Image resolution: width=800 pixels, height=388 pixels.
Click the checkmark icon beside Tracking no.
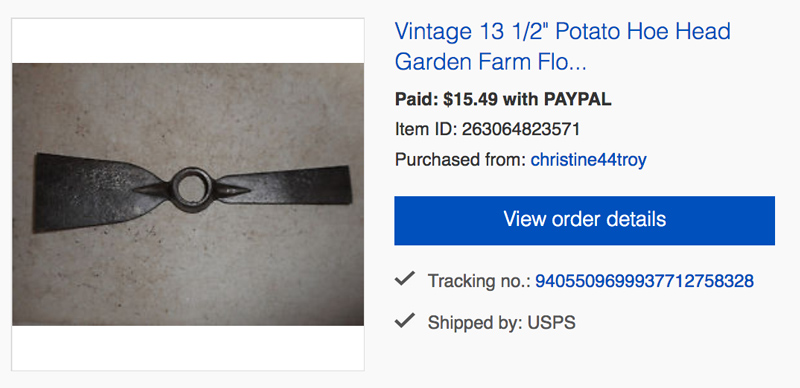click(x=405, y=279)
